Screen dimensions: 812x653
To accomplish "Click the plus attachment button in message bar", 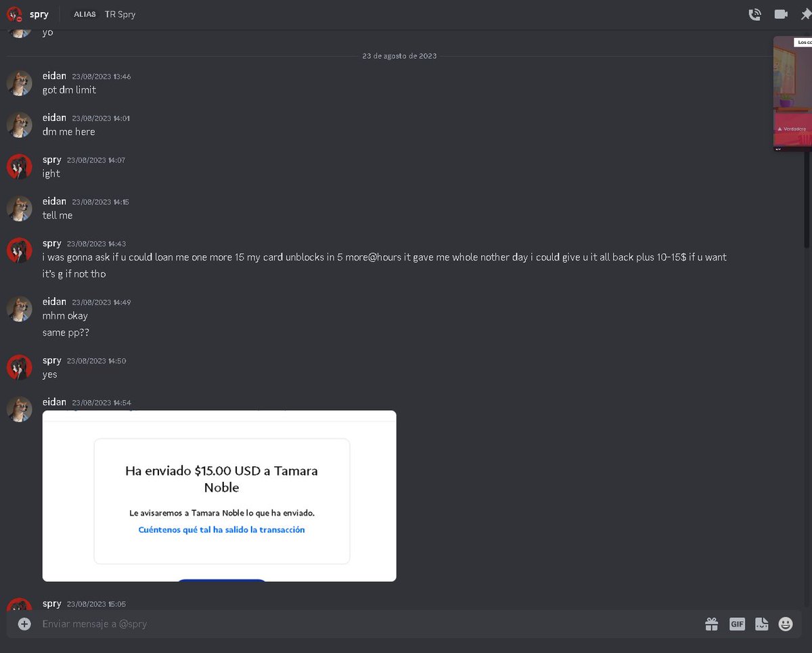I will (x=24, y=624).
